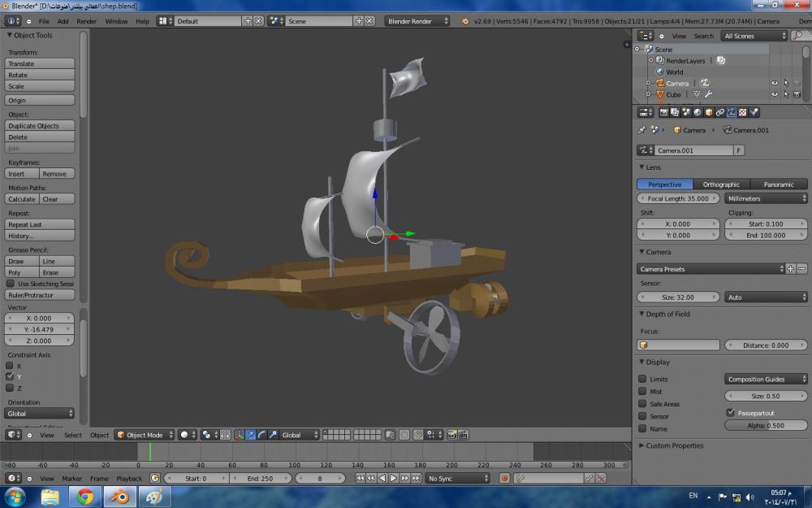Open the World properties tab icon

[x=698, y=112]
